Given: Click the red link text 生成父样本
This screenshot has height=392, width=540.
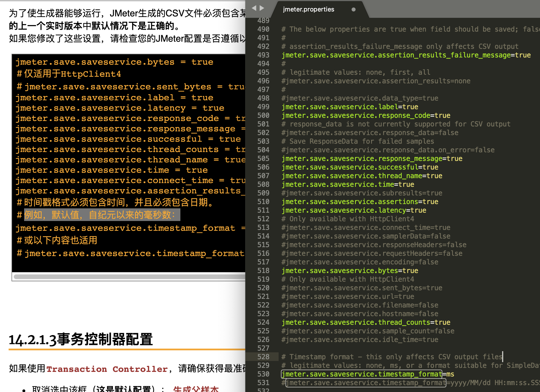Looking at the screenshot, I should [x=196, y=389].
